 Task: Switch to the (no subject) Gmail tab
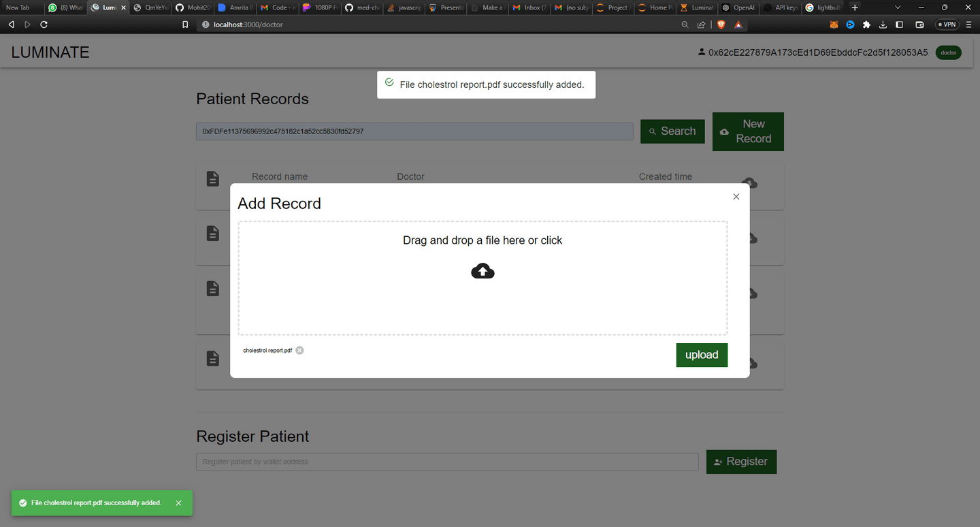point(572,7)
